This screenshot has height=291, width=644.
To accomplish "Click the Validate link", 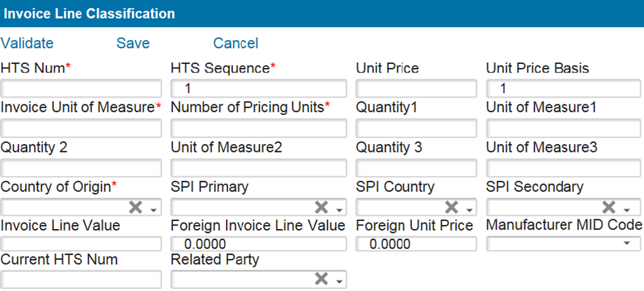I will tap(27, 44).
